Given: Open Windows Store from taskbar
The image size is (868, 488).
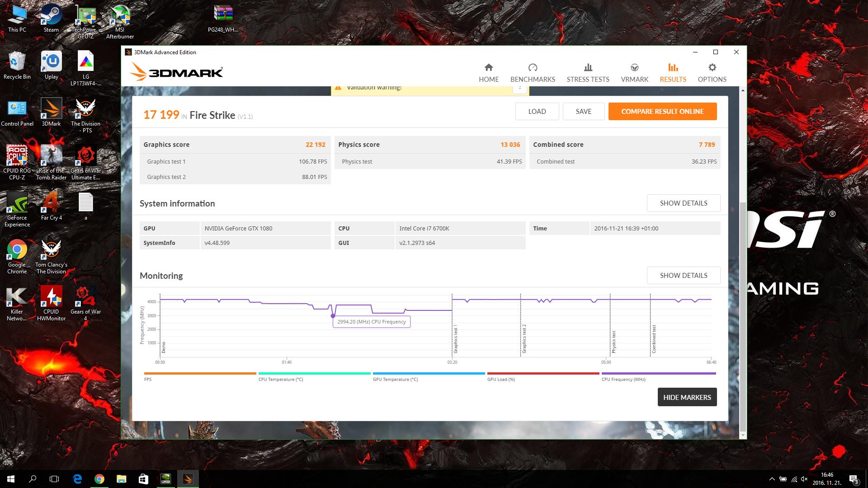Looking at the screenshot, I should 143,479.
